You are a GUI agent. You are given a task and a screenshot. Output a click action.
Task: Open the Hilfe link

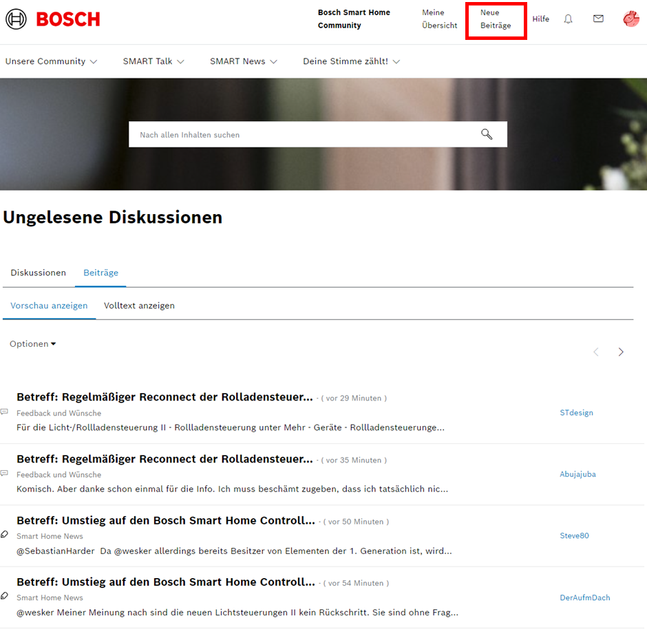[540, 19]
